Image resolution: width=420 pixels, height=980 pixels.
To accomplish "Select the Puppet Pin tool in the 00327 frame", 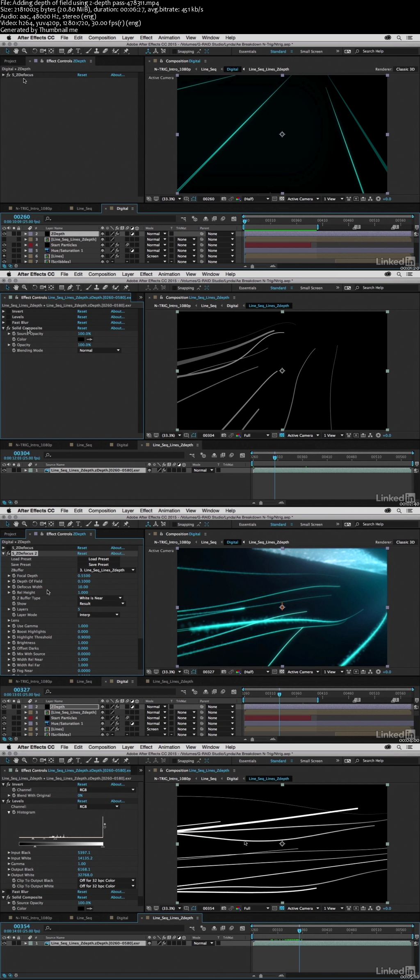I will (x=126, y=524).
